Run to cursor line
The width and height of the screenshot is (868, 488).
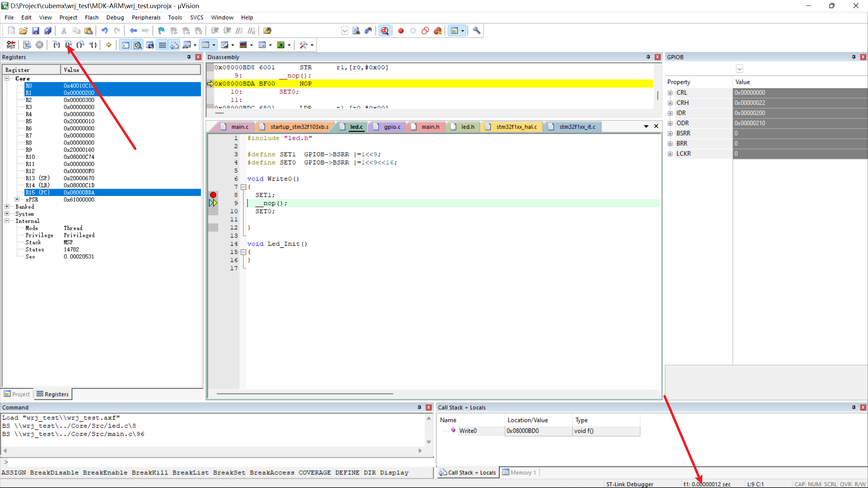point(93,45)
